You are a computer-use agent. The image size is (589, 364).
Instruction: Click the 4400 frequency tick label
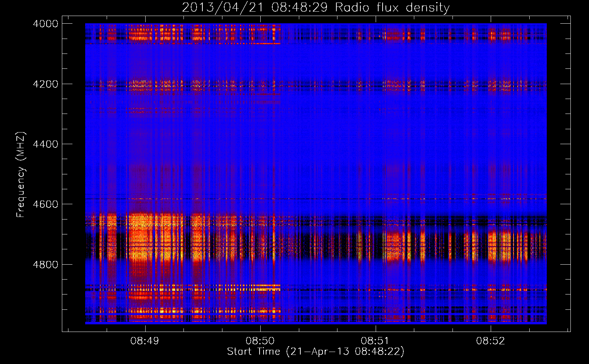pyautogui.click(x=46, y=144)
